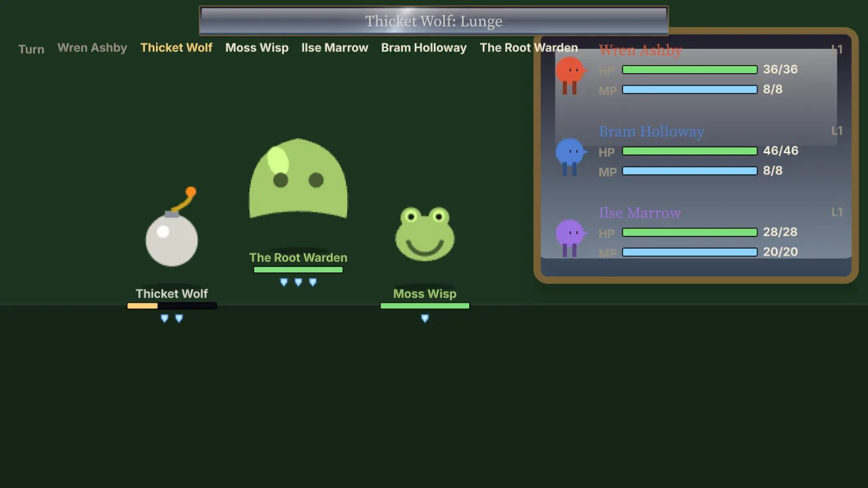Viewport: 868px width, 488px height.
Task: Click the 28/28 HP value
Action: [x=780, y=232]
